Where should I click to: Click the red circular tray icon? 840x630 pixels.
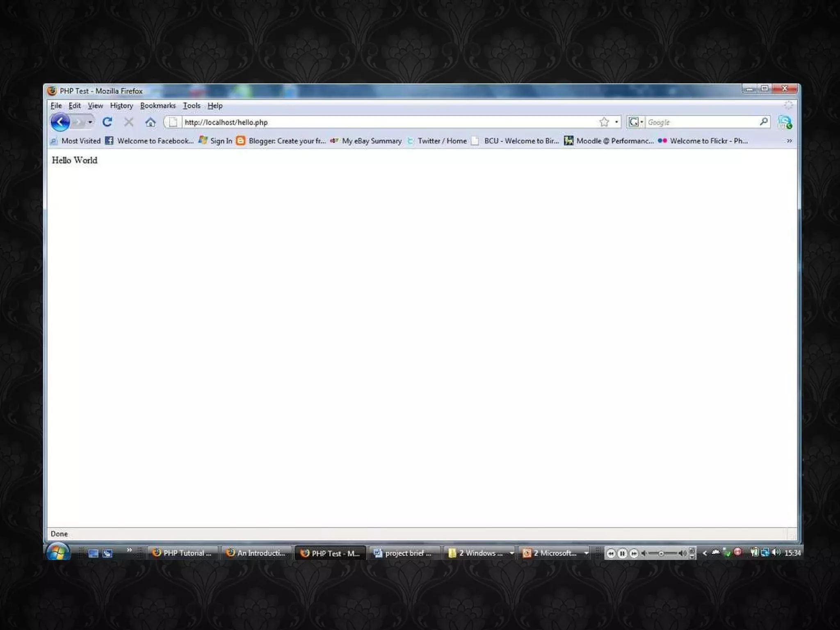click(x=738, y=552)
